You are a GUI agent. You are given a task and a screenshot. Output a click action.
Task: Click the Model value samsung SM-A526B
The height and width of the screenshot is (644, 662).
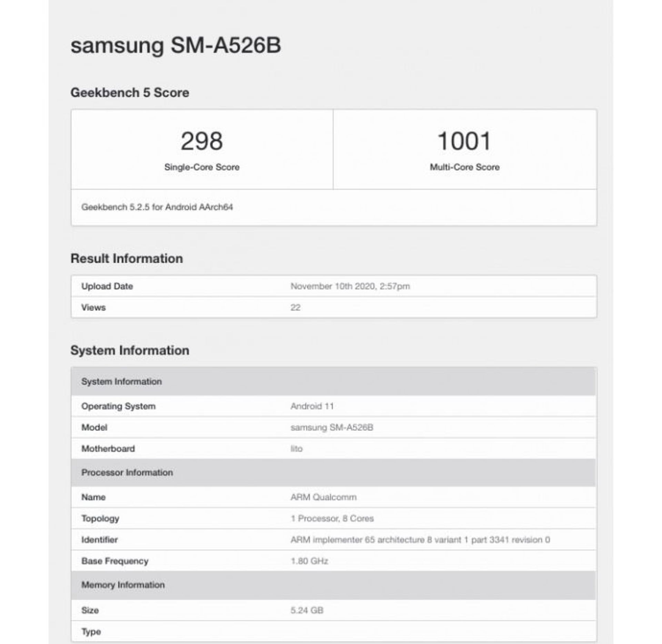332,428
